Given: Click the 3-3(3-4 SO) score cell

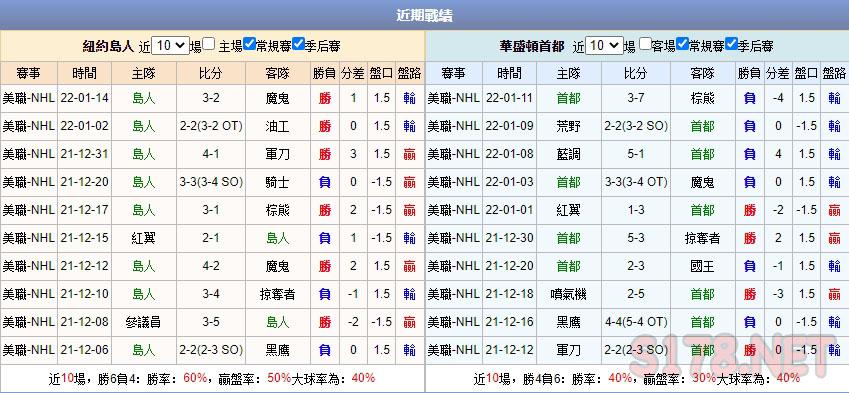Looking at the screenshot, I should pos(211,182).
